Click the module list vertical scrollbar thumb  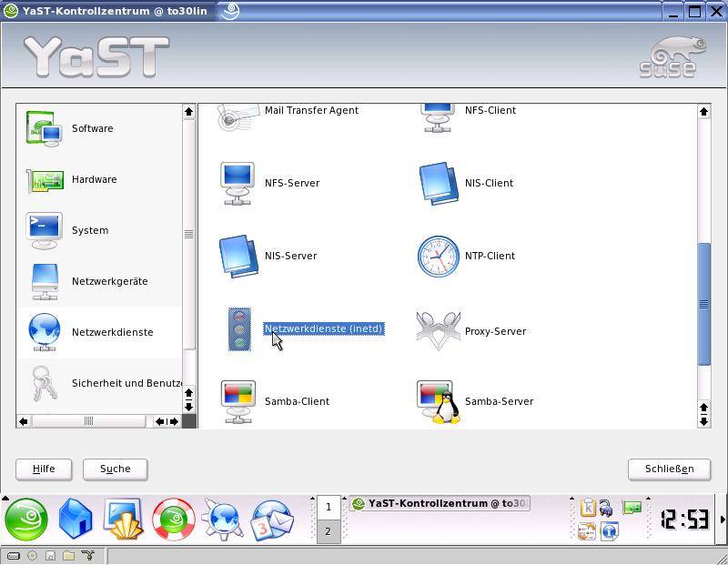point(703,305)
